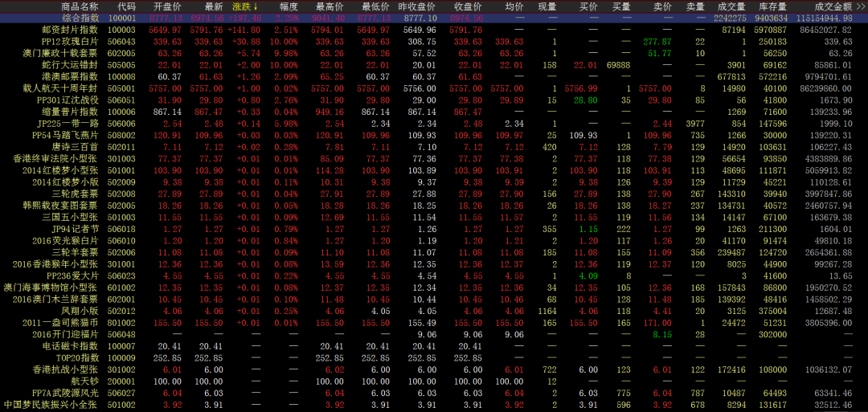Select the 三轮虎套票 row
The image size is (868, 412).
434,194
